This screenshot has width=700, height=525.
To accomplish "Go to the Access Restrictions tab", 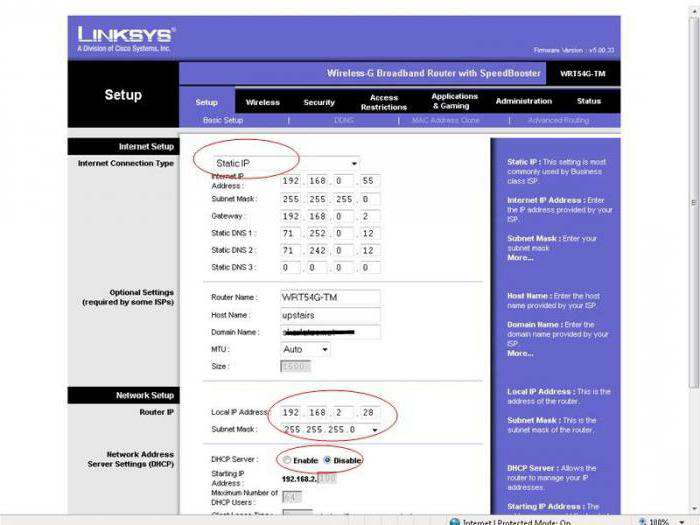I will [384, 102].
